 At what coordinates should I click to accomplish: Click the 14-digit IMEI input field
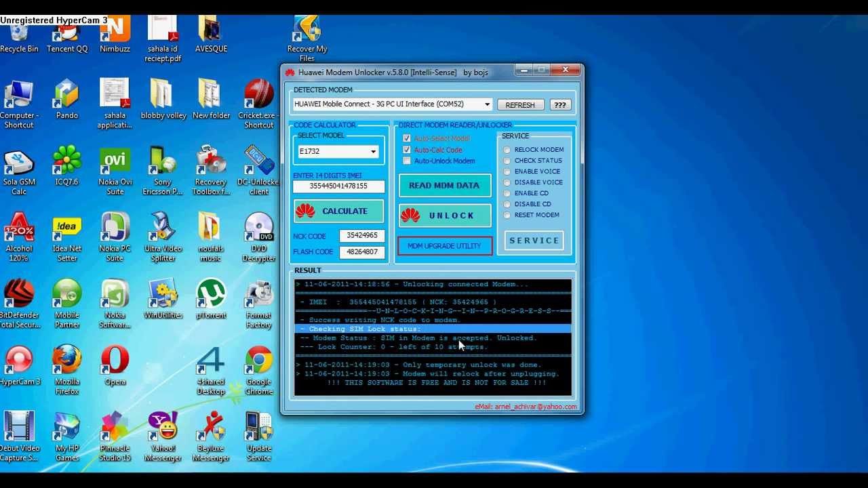coord(338,186)
